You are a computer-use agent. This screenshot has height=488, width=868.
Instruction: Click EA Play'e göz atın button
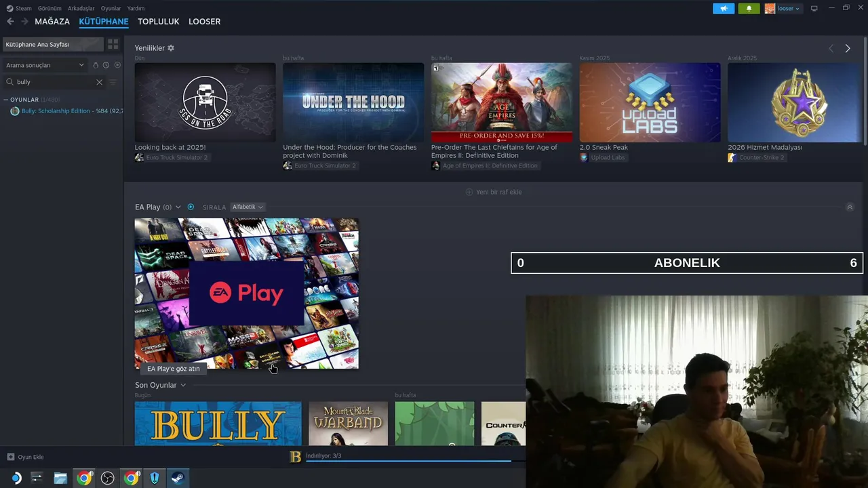(174, 369)
